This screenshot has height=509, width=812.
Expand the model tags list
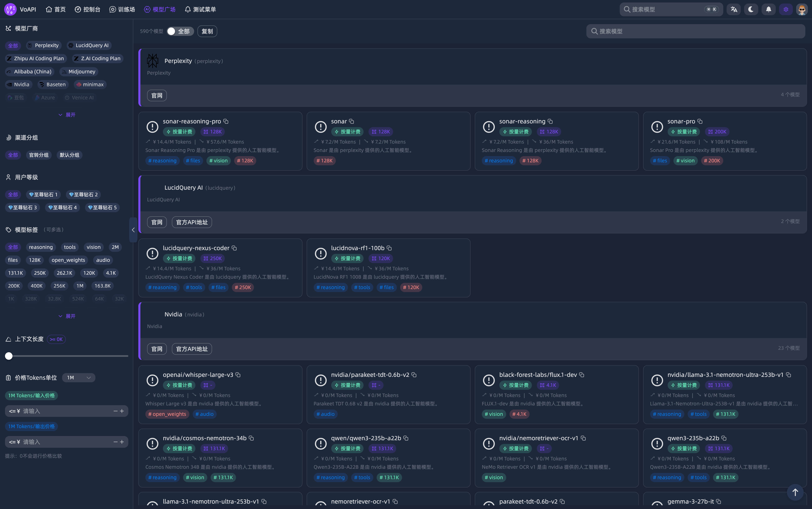67,316
